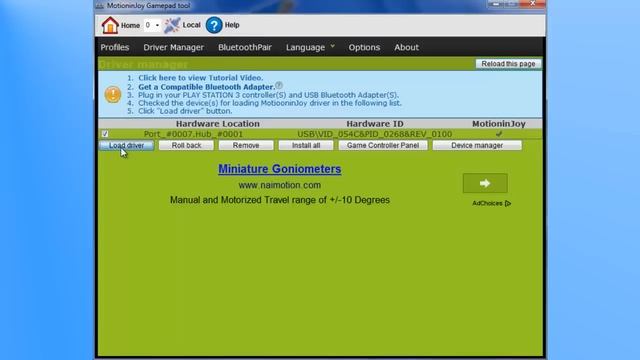Image resolution: width=640 pixels, height=360 pixels.
Task: Close the MotioninJoy Gamepad tool window
Action: pos(533,4)
